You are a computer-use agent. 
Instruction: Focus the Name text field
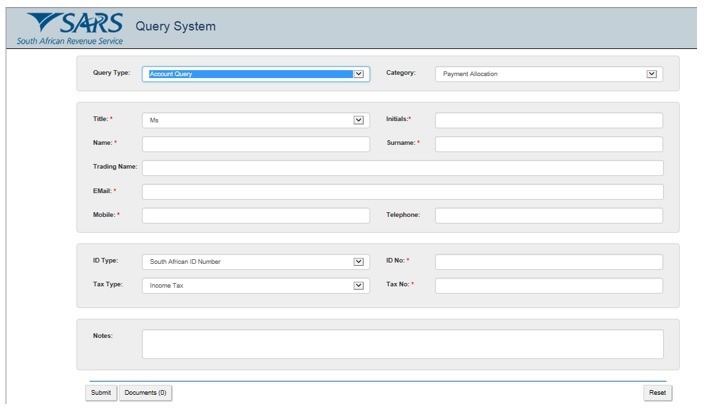[x=255, y=144]
